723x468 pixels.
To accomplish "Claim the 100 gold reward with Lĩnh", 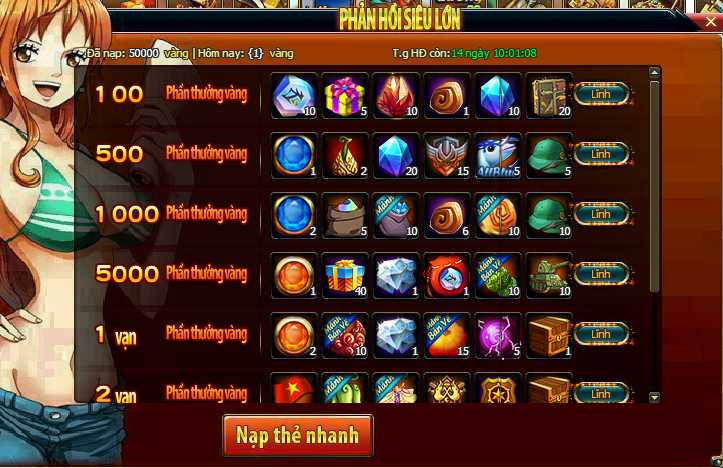I will pos(601,94).
